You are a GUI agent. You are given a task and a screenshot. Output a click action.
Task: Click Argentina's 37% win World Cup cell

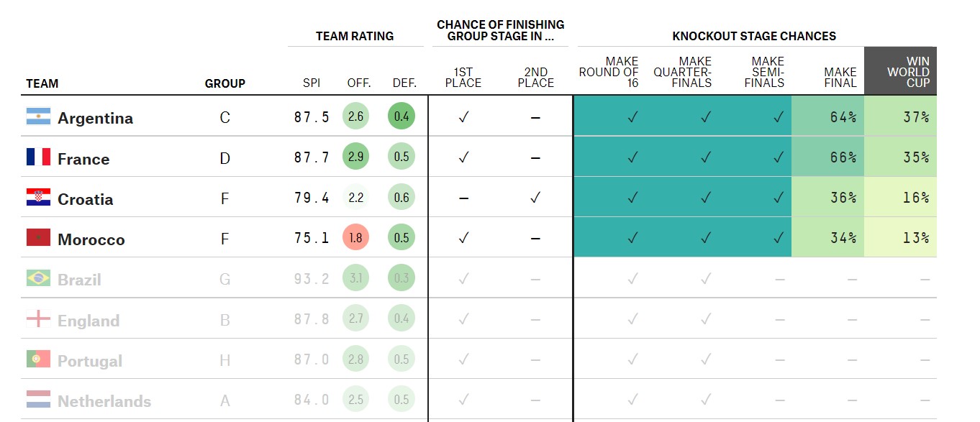pos(915,117)
